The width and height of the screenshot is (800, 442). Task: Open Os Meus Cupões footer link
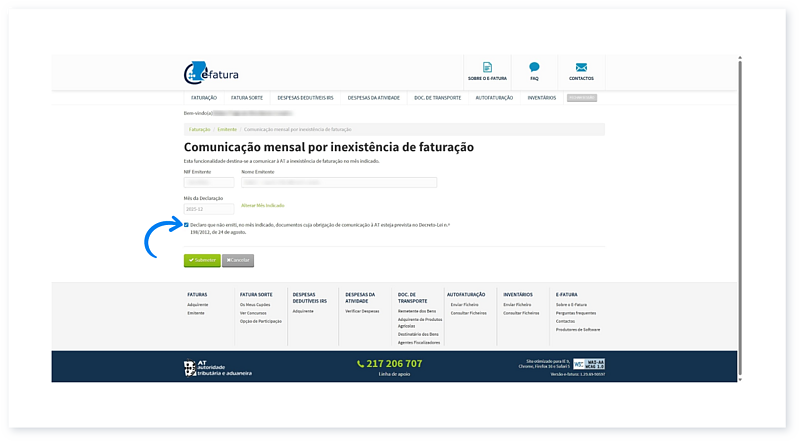(255, 305)
